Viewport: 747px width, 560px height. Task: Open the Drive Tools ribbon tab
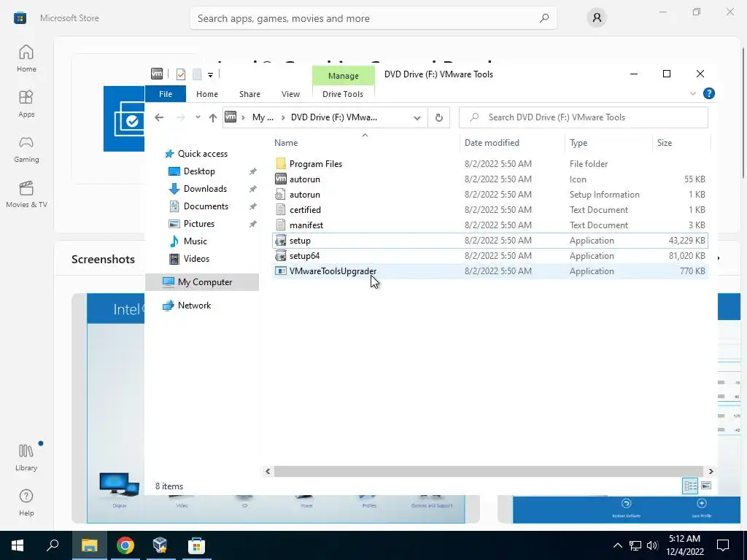(343, 94)
